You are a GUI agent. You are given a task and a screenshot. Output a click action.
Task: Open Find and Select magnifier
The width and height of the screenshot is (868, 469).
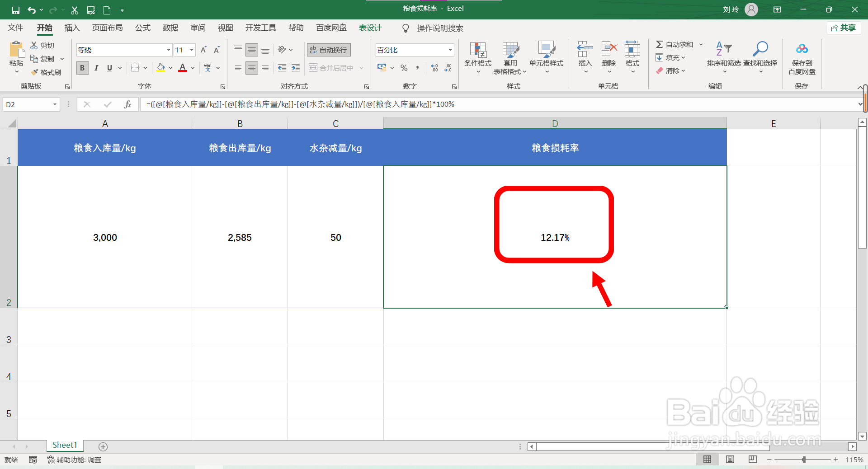tap(760, 58)
